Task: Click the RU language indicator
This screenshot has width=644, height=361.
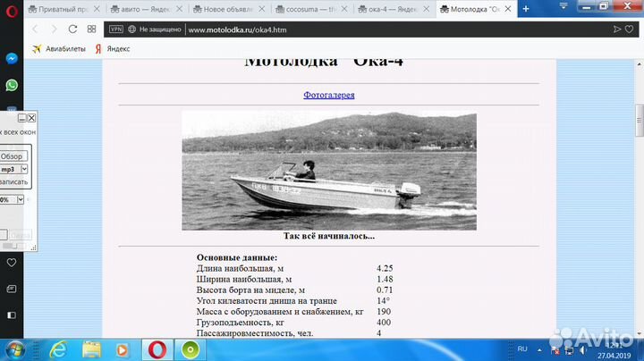Action: coord(522,349)
